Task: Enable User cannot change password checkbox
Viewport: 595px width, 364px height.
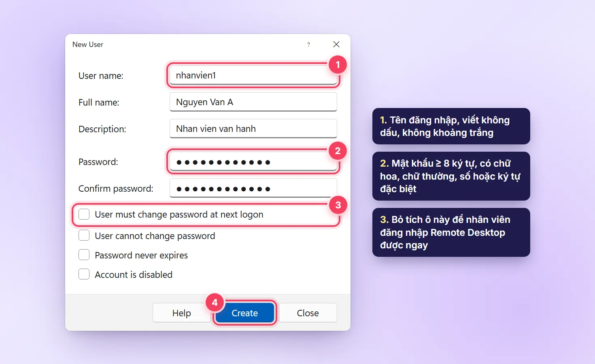Action: [x=84, y=235]
